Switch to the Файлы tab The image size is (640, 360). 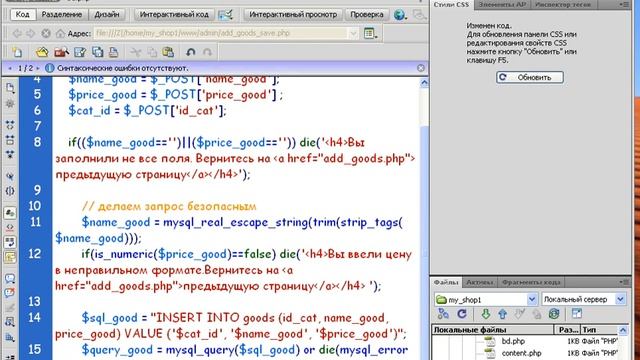[446, 282]
